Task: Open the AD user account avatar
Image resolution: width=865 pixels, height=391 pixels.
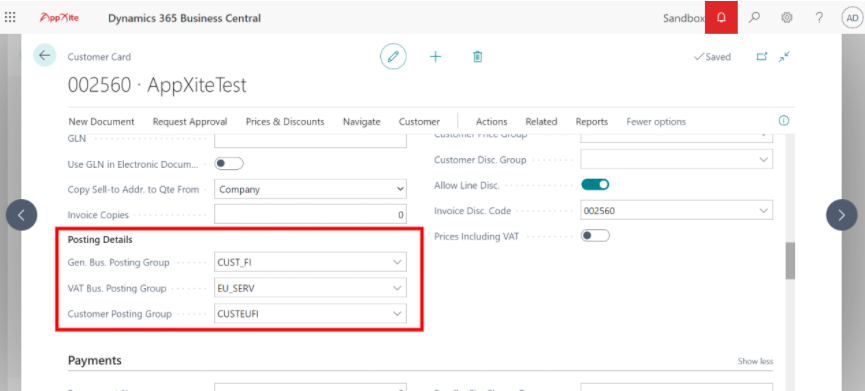Action: click(x=851, y=18)
